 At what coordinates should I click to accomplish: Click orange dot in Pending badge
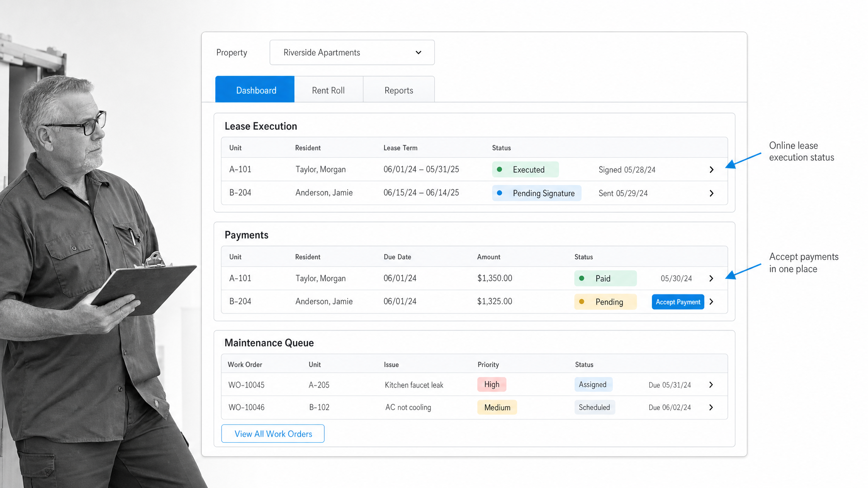tap(582, 302)
